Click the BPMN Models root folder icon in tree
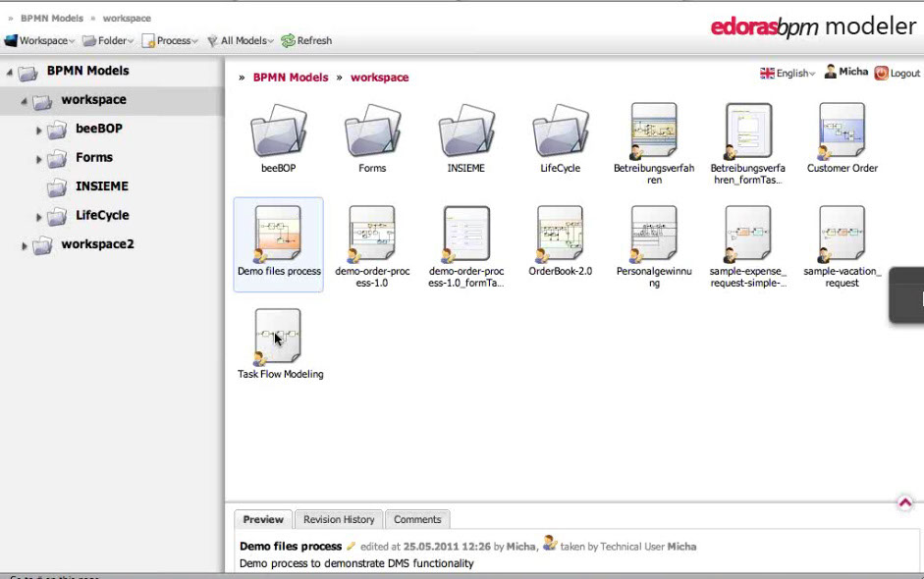Screen dimensions: 924x579 (27, 73)
